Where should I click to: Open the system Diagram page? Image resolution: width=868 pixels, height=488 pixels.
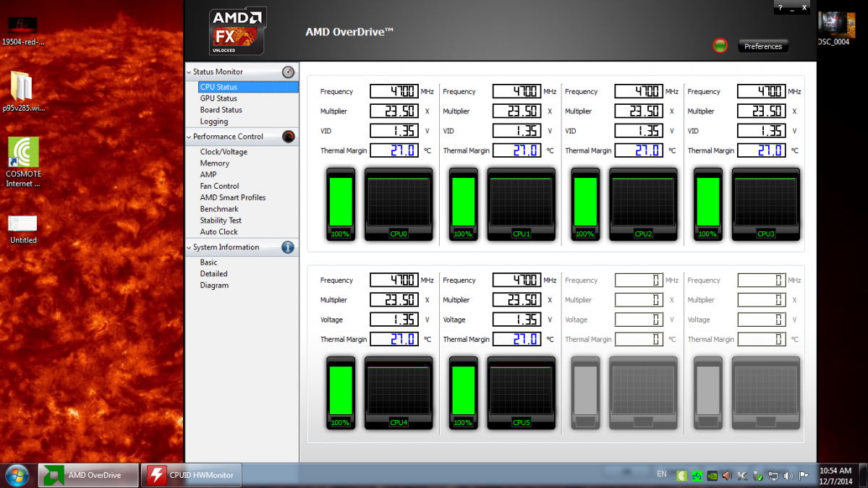click(x=214, y=286)
